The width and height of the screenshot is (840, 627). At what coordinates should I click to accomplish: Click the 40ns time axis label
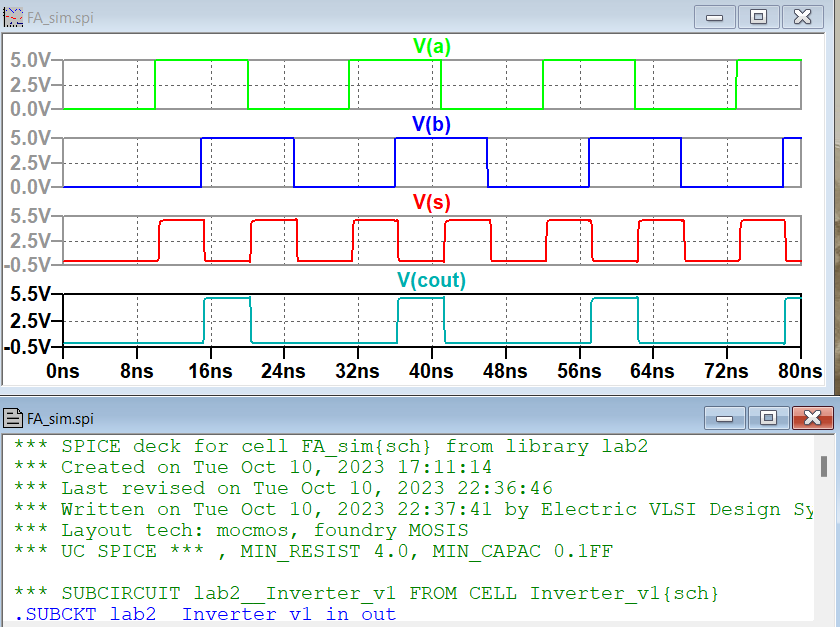click(x=431, y=371)
